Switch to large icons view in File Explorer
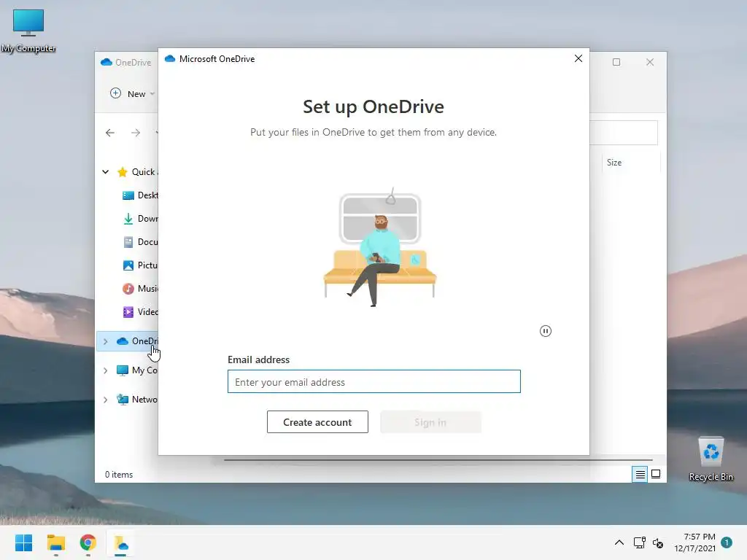Image resolution: width=747 pixels, height=560 pixels. tap(656, 474)
